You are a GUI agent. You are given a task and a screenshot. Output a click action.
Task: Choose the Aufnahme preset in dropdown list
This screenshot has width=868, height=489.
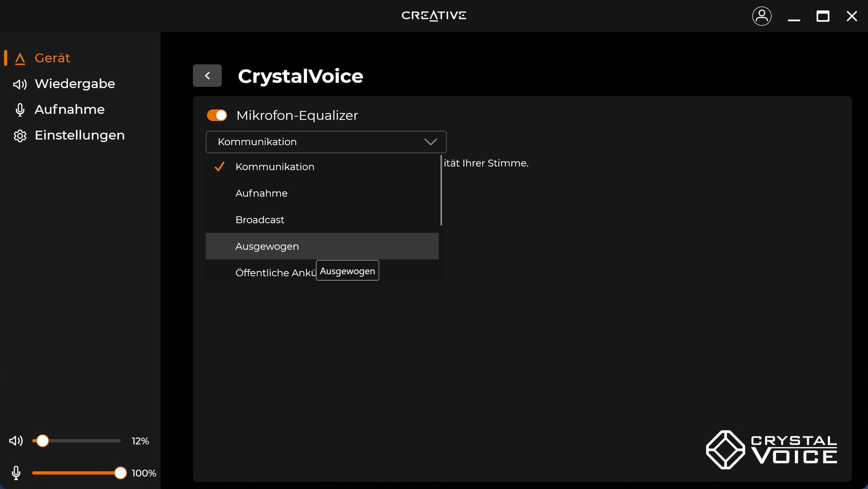[x=262, y=193]
